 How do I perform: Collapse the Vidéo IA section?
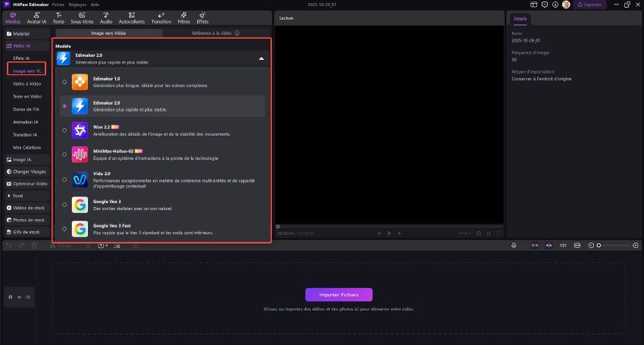tap(27, 46)
